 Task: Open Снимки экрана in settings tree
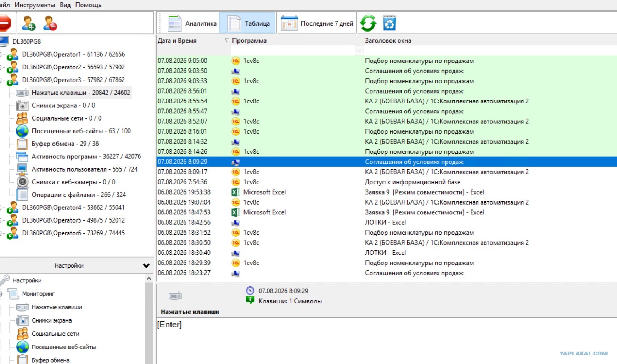pyautogui.click(x=52, y=320)
